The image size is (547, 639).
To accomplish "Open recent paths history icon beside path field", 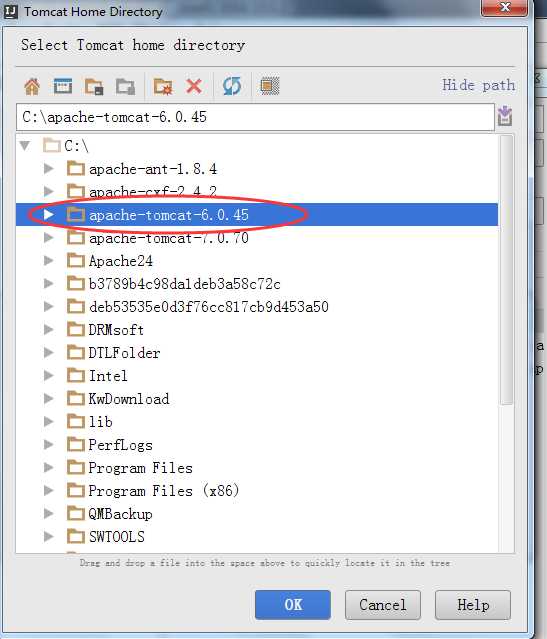I will [505, 116].
